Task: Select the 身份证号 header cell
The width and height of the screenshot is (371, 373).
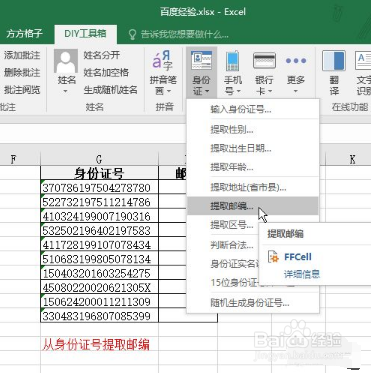Action: [x=99, y=173]
